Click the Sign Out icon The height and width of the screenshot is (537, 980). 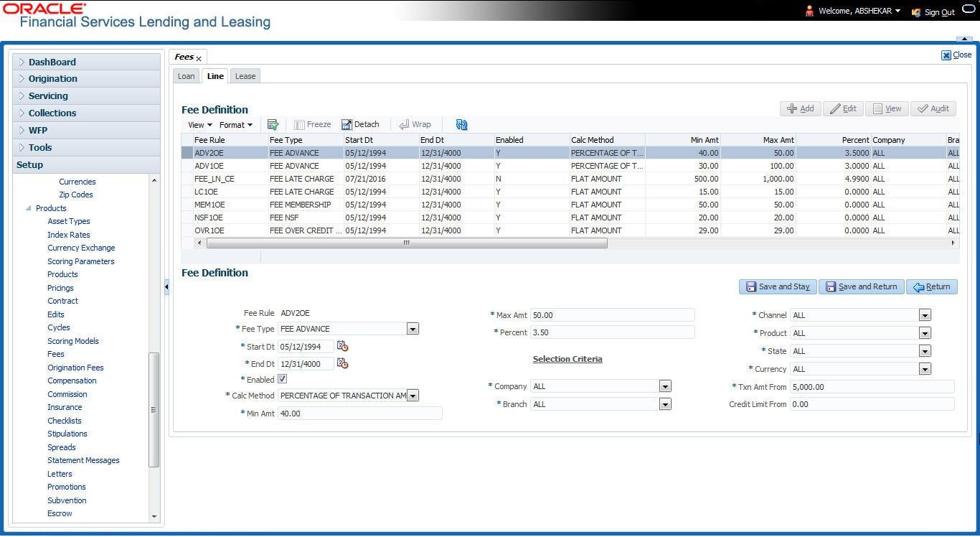tap(916, 11)
